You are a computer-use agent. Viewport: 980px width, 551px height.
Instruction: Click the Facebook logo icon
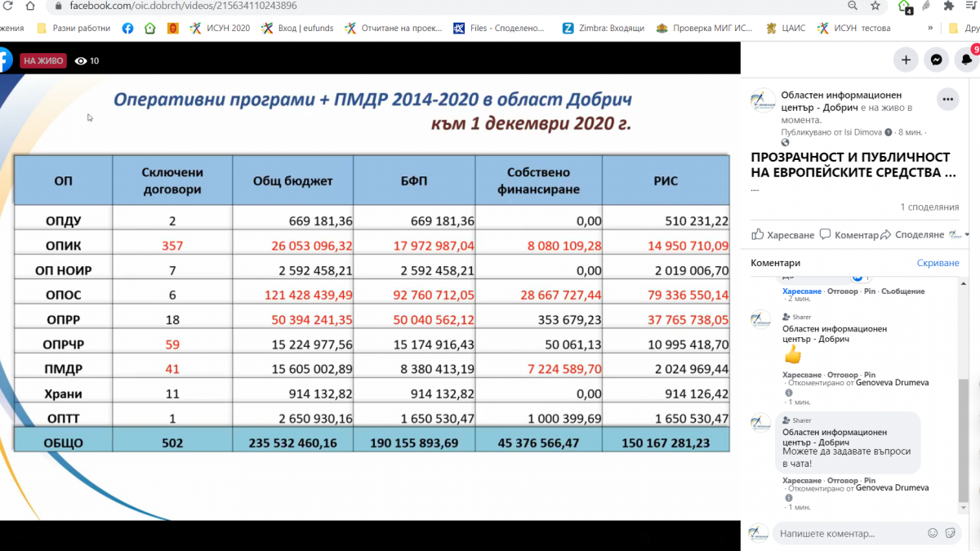pos(4,60)
